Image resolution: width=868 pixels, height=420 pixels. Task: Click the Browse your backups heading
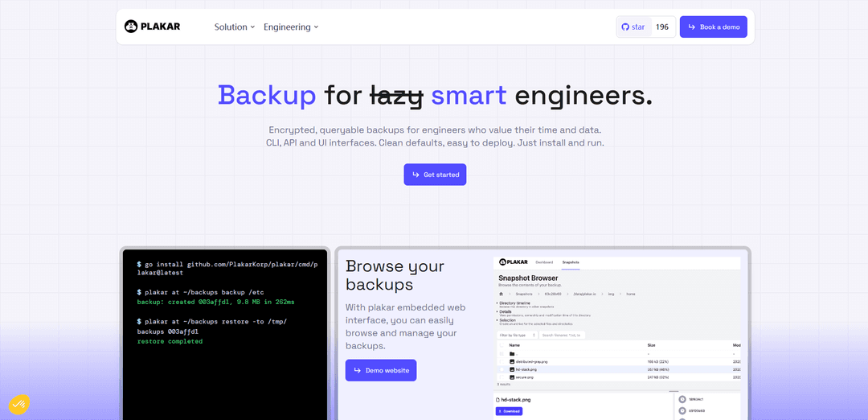tap(395, 275)
